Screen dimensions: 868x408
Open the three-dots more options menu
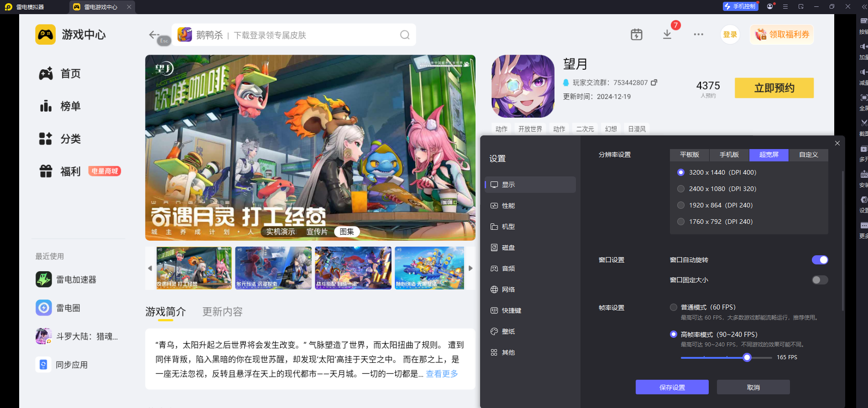point(698,35)
